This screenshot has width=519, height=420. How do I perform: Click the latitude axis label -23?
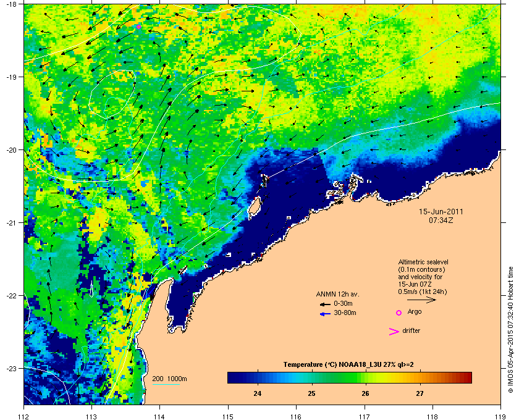point(11,368)
